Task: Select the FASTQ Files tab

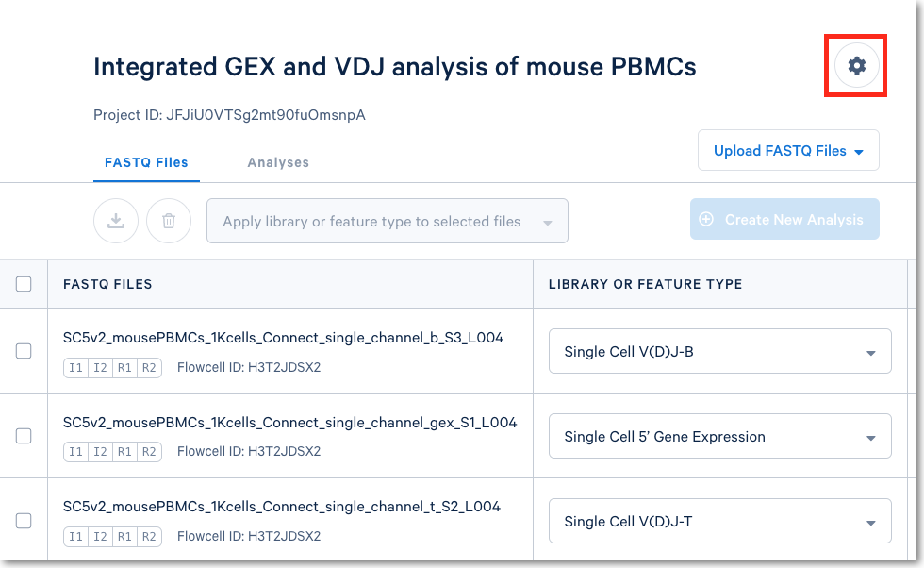Action: tap(146, 162)
